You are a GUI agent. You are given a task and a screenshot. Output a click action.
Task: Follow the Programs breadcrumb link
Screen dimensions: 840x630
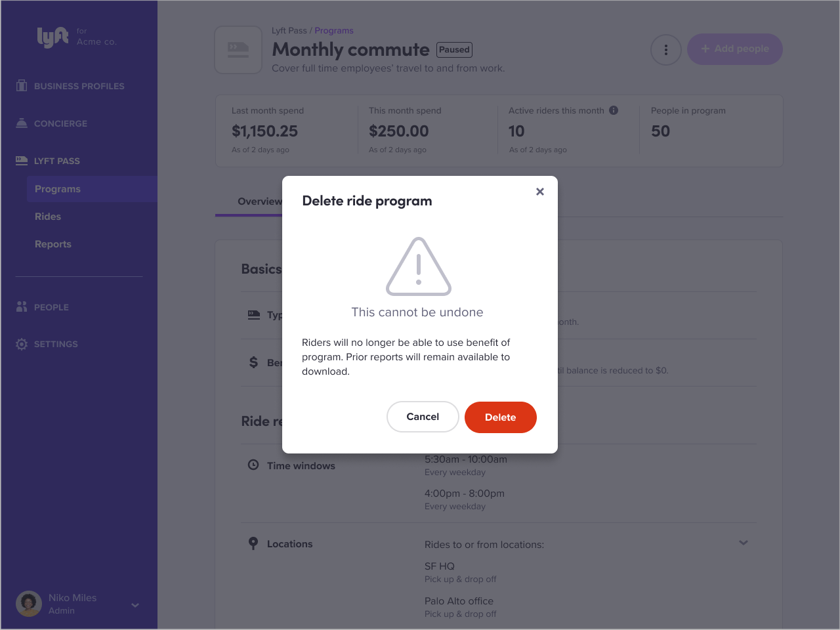[334, 31]
